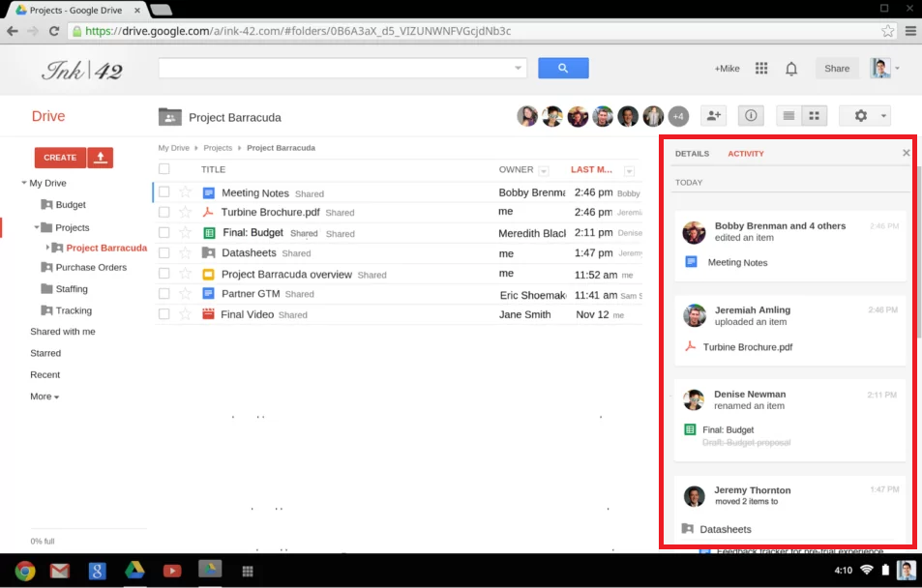Screen dimensions: 922x588
Task: Select the Projects - Google Drive browser tab
Action: point(76,10)
